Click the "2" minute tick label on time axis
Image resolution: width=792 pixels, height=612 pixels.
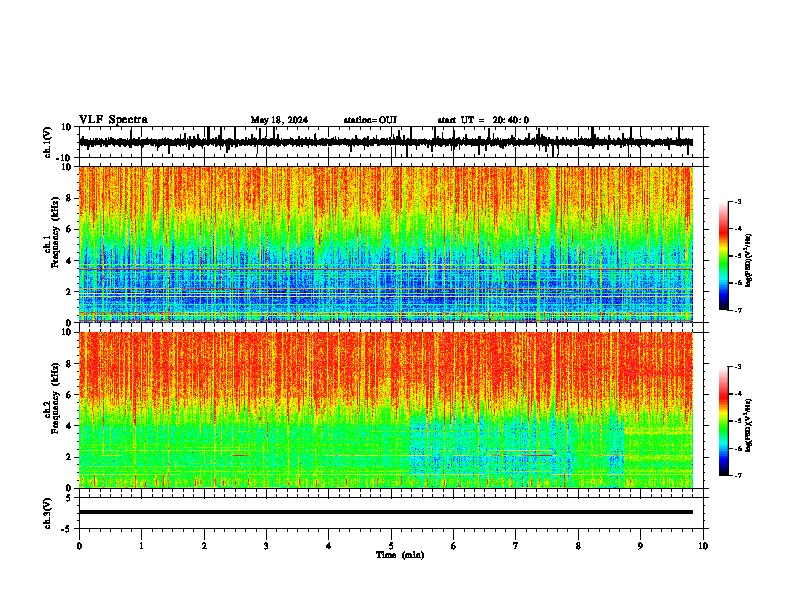(204, 546)
